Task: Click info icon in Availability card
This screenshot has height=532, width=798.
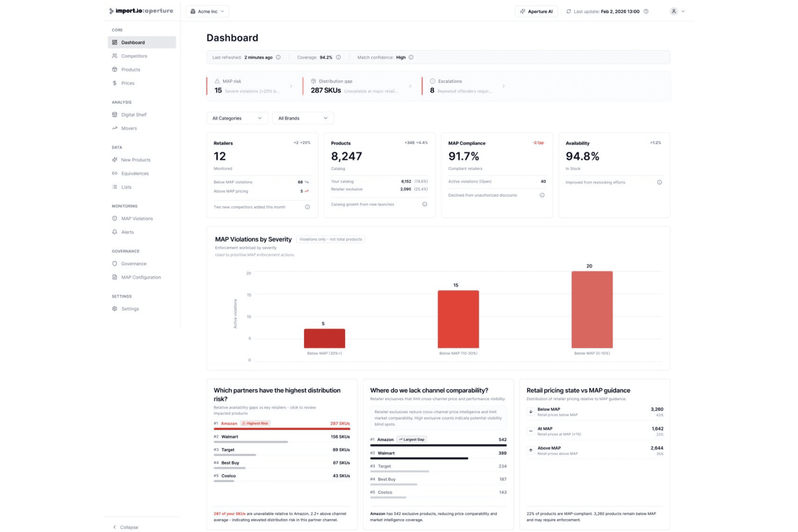Action: click(x=659, y=182)
